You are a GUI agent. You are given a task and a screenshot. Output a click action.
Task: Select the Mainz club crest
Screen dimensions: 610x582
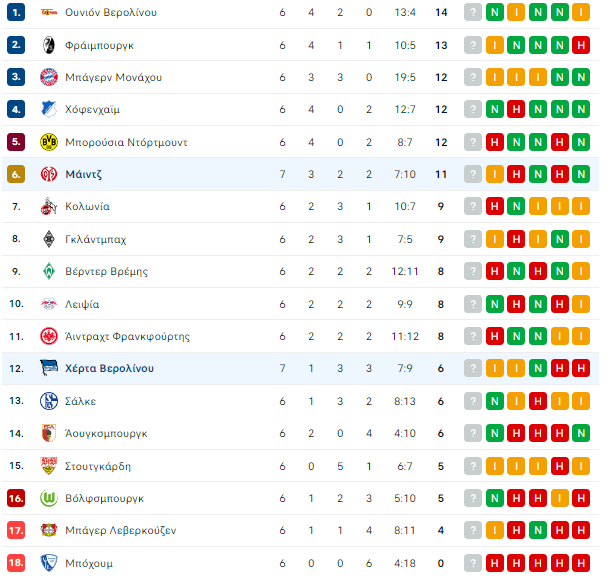[49, 174]
